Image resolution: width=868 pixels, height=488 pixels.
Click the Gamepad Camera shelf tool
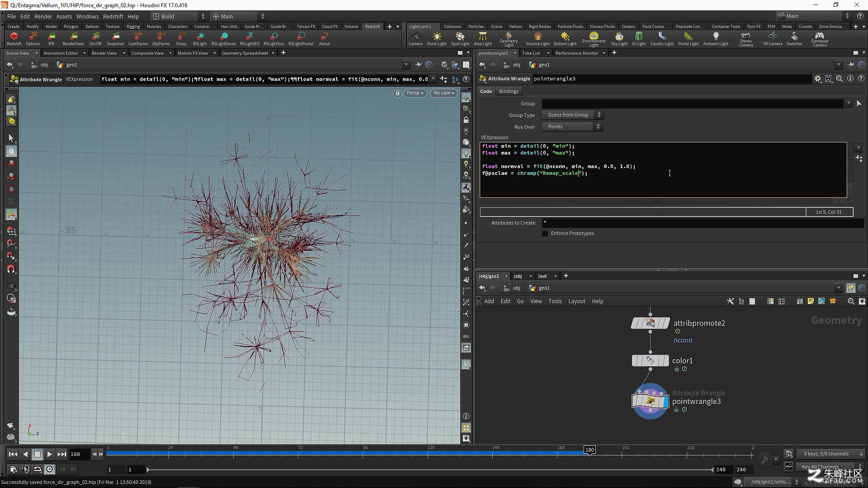(x=819, y=39)
